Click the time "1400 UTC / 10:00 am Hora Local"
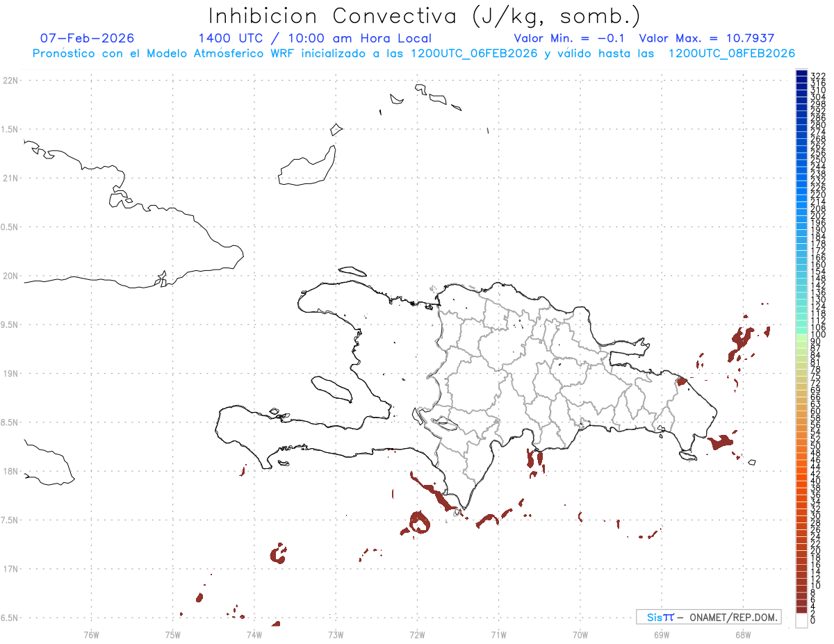 click(315, 38)
